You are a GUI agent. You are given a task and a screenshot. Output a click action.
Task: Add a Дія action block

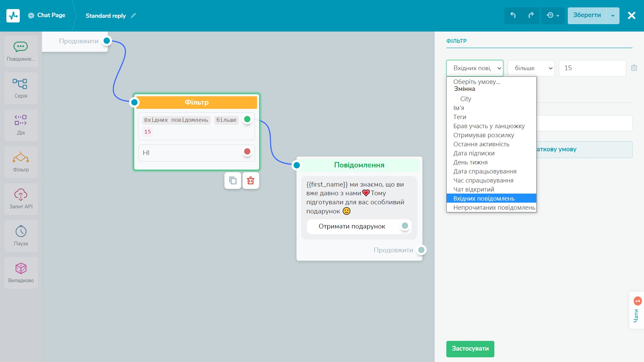click(21, 125)
